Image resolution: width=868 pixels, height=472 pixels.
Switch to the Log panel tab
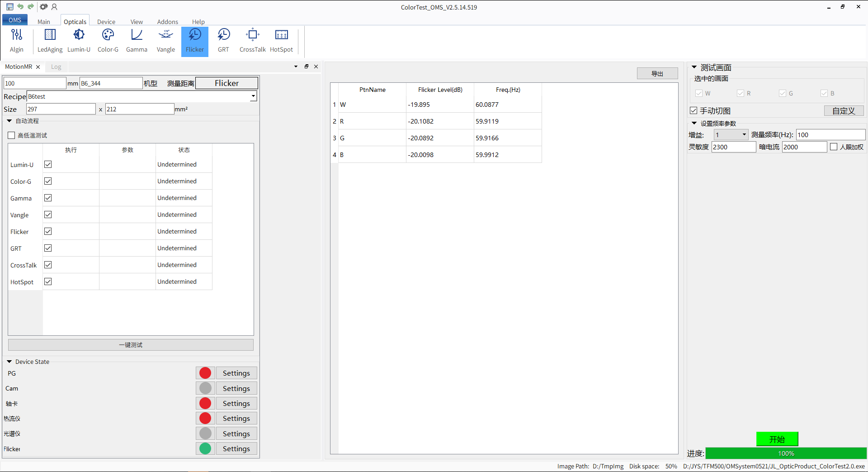click(x=56, y=67)
